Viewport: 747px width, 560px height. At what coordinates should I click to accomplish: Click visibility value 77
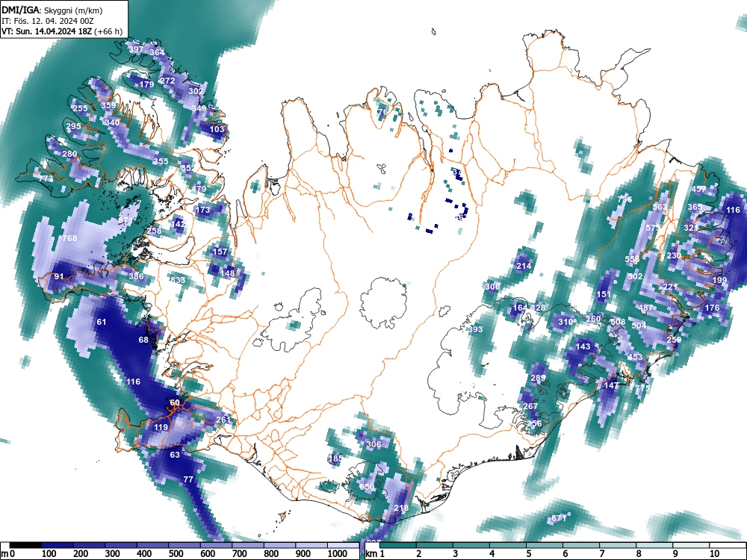(188, 479)
